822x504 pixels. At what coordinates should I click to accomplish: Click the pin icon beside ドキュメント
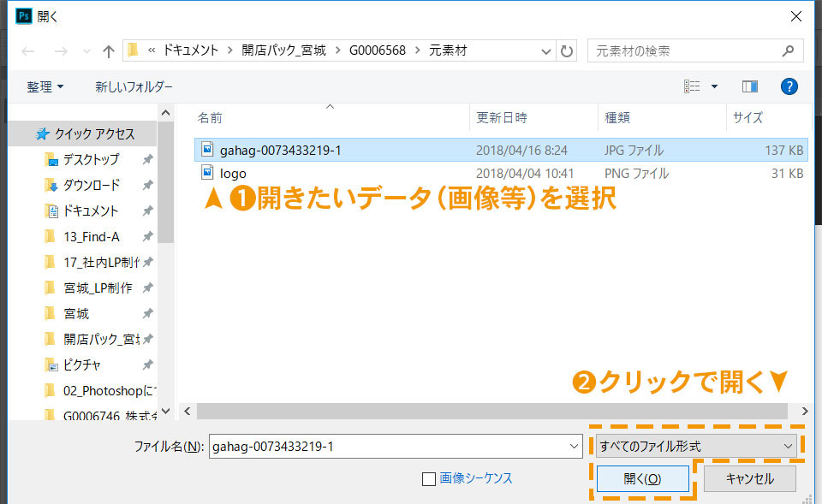(148, 210)
